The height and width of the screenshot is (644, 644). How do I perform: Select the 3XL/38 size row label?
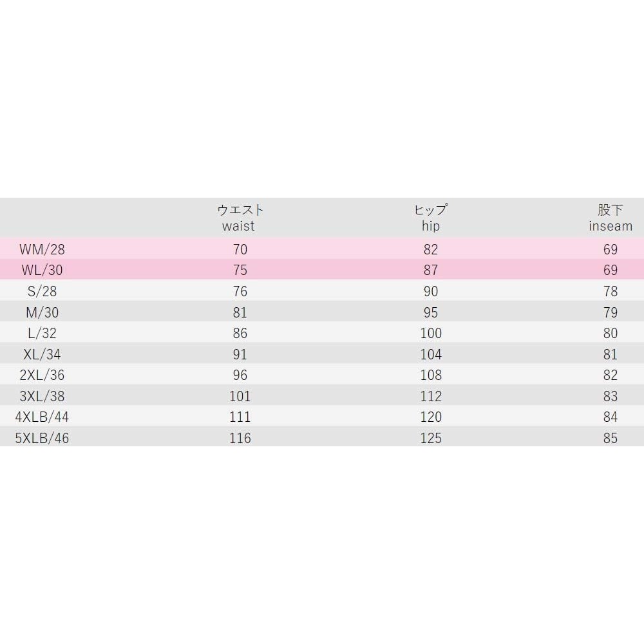[41, 396]
